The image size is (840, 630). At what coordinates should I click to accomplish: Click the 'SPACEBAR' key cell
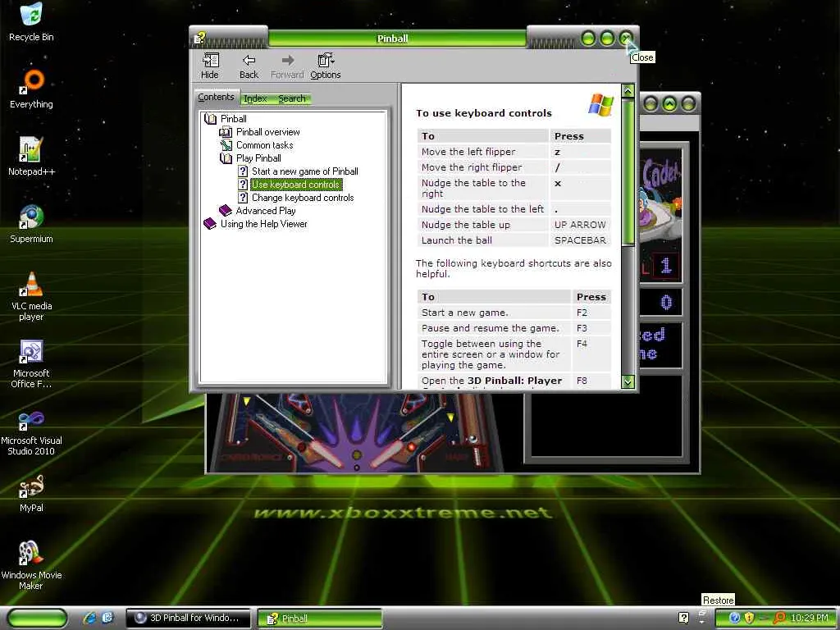coord(580,240)
